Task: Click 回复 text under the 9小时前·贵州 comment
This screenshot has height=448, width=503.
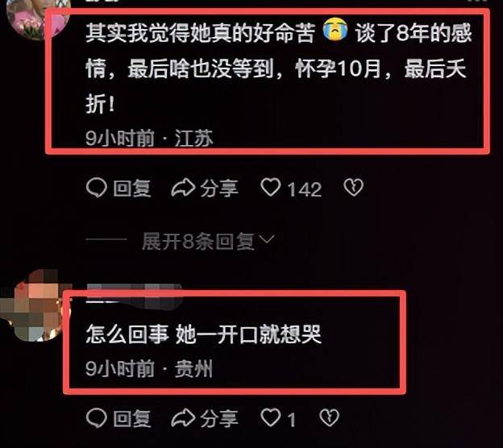Action: (x=132, y=418)
